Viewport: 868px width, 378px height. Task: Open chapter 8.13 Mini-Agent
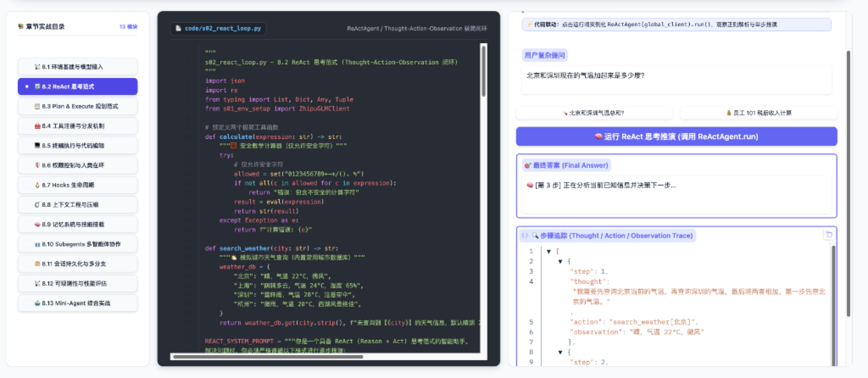(x=78, y=303)
